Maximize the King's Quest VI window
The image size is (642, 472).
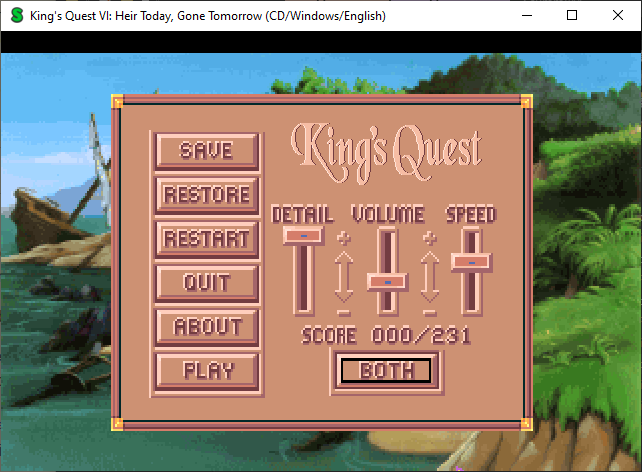pyautogui.click(x=572, y=16)
